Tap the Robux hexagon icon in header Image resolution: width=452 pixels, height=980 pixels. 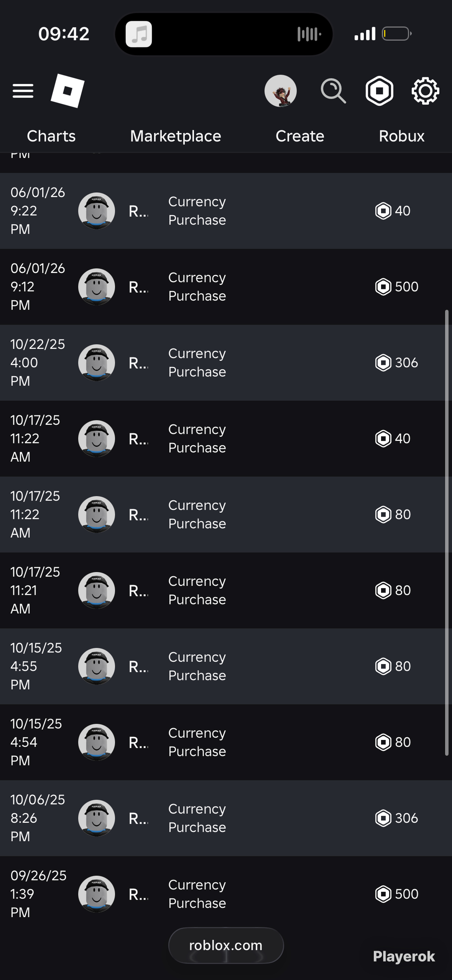[x=379, y=91]
